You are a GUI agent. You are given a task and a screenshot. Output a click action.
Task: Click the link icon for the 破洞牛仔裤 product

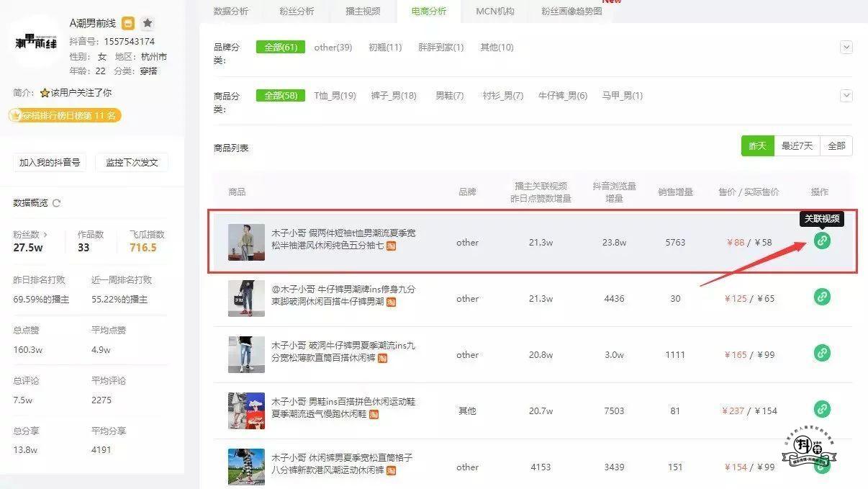pos(822,353)
